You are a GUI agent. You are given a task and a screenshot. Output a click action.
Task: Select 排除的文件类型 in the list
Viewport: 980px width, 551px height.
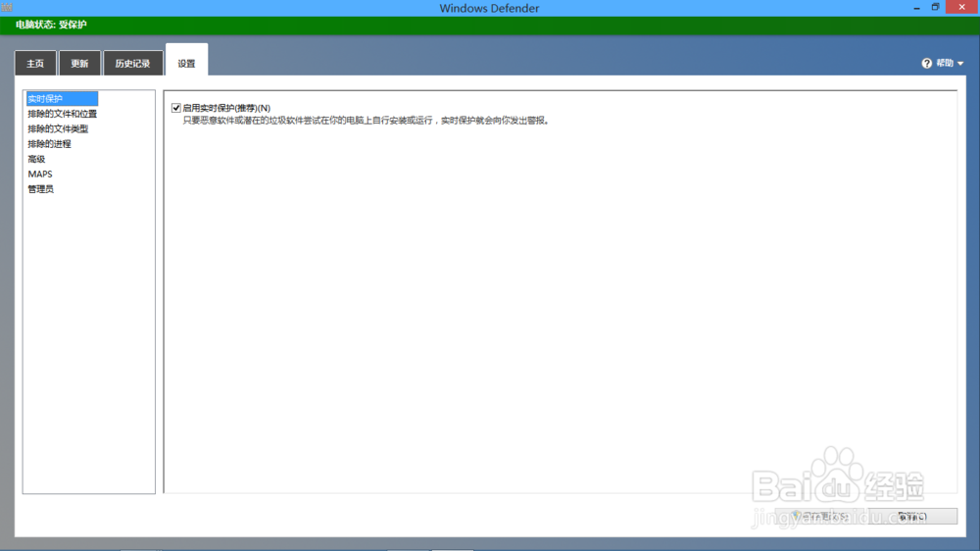(58, 128)
